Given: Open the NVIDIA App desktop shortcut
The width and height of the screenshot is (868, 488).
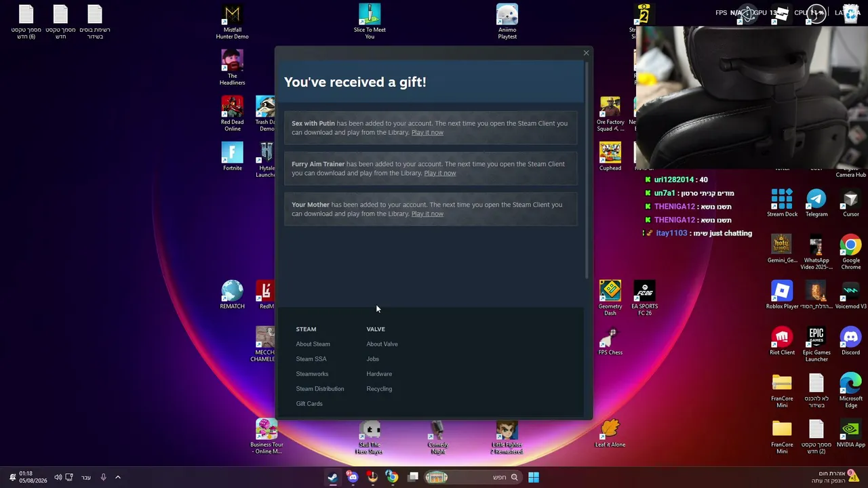Looking at the screenshot, I should (850, 433).
